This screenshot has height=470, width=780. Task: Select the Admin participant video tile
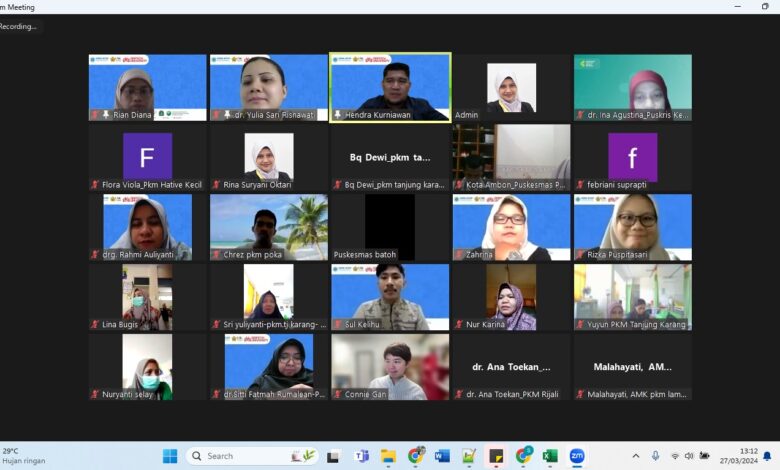point(511,87)
